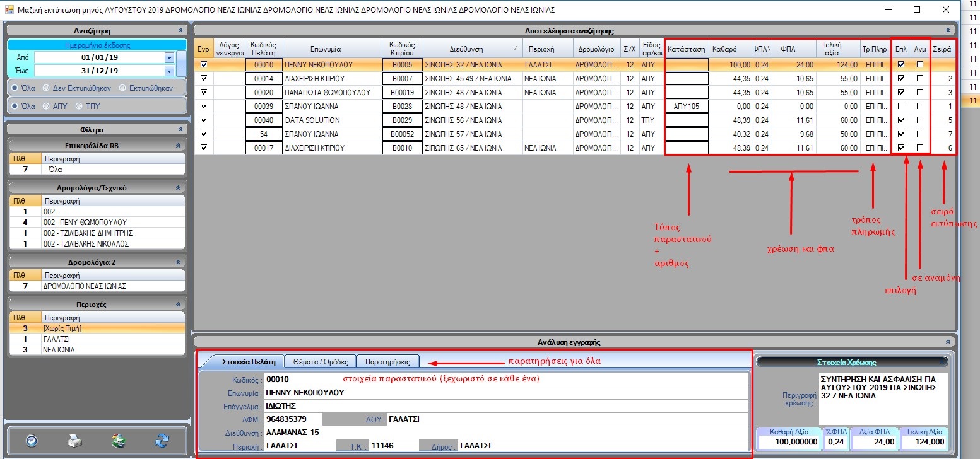Select the Δεν Εκτυπώθηκαν radio button
The image size is (980, 459).
coord(45,87)
